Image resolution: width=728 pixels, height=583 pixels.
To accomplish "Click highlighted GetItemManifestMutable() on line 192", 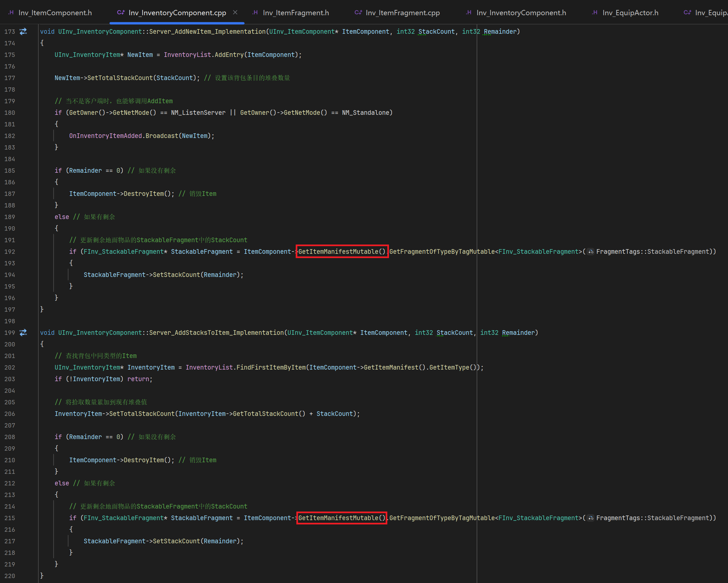I will (342, 252).
